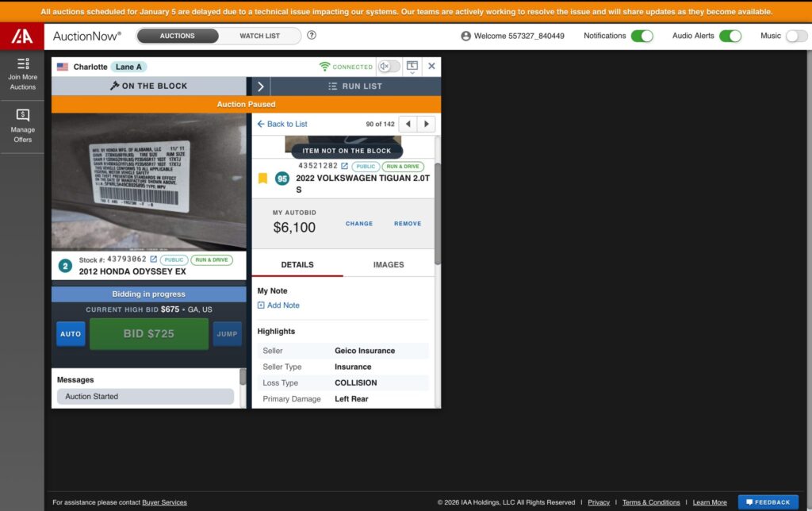Image resolution: width=812 pixels, height=511 pixels.
Task: Switch to the Watch List tab
Action: pos(259,36)
